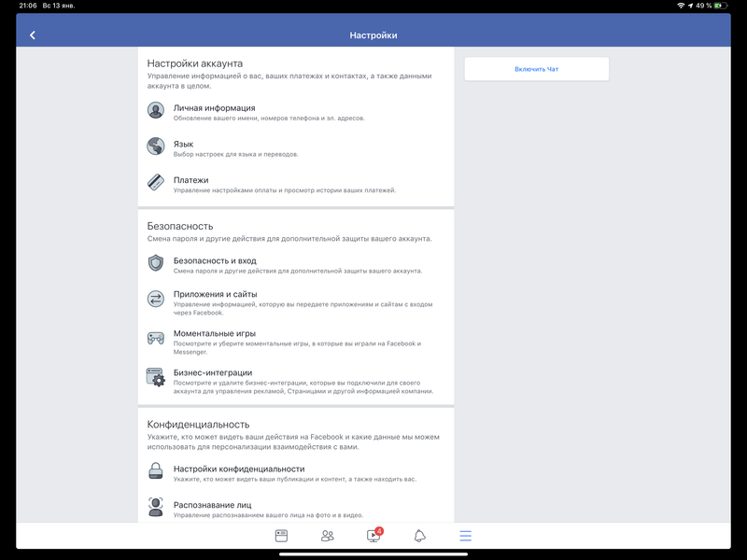Open the News Feed tab icon
Image resolution: width=747 pixels, height=560 pixels.
click(282, 536)
